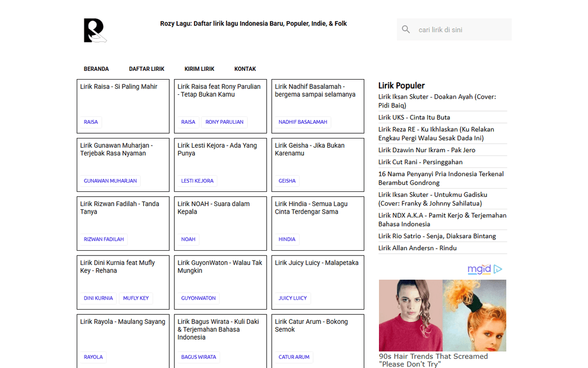Open Lirik Bagus Wirata Kuli Daki post
Image resolution: width=588 pixels, height=368 pixels.
tap(218, 329)
